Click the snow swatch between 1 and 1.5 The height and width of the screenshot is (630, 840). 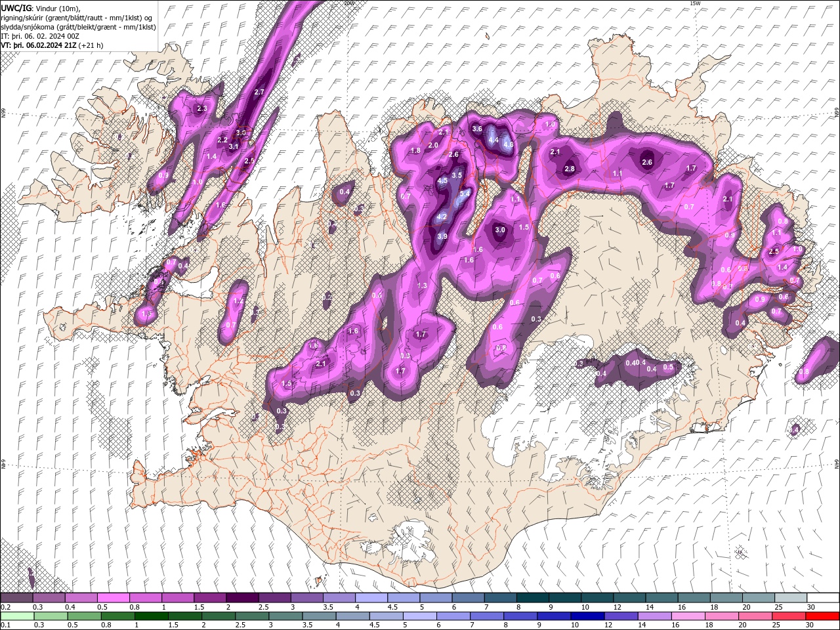coord(177,598)
